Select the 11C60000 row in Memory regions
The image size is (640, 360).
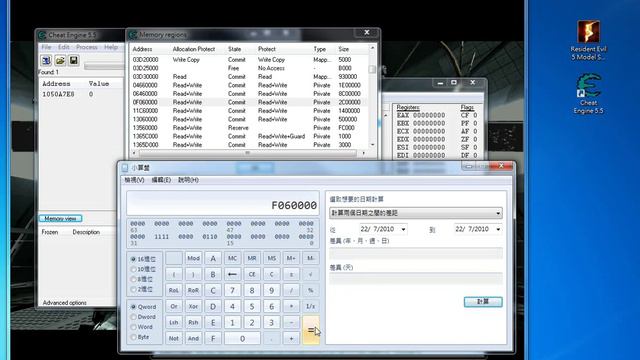coord(249,111)
